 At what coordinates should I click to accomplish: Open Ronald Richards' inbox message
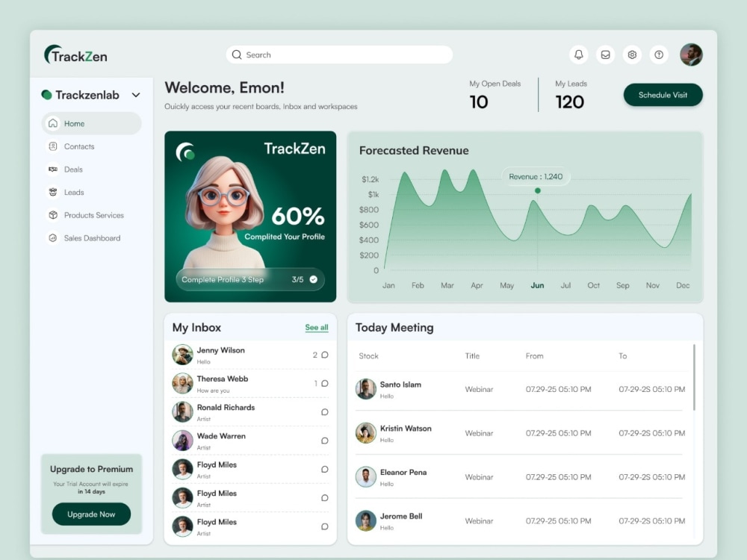pos(250,412)
